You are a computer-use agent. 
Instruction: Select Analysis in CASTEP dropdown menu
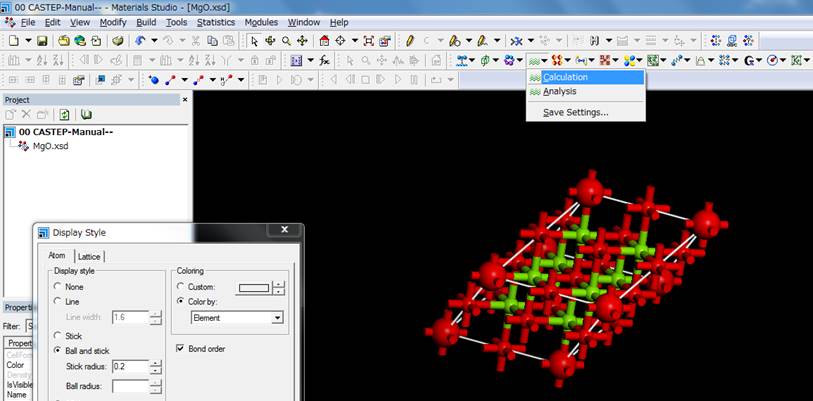click(586, 91)
